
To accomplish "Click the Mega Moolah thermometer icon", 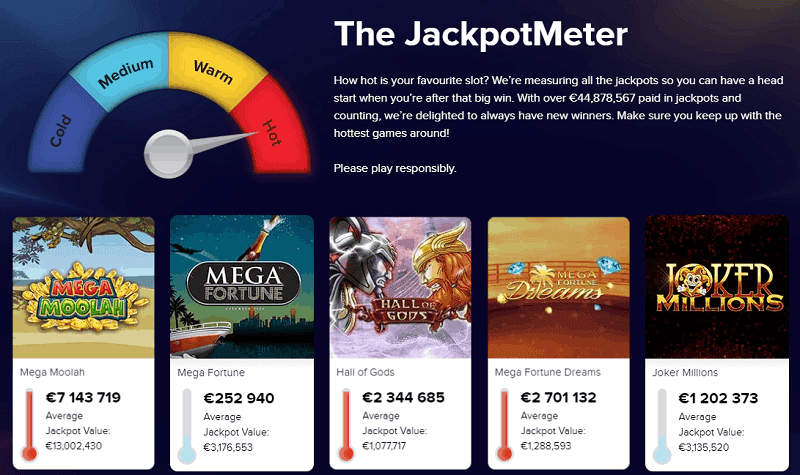I will (x=27, y=426).
